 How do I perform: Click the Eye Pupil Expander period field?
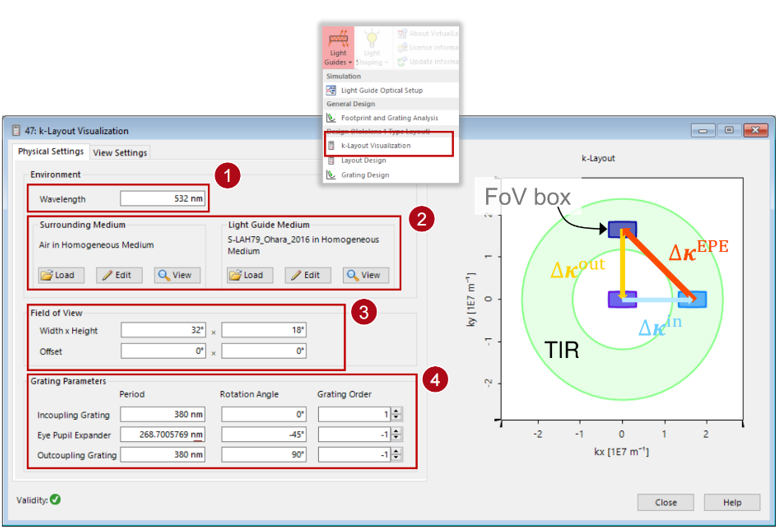click(163, 435)
